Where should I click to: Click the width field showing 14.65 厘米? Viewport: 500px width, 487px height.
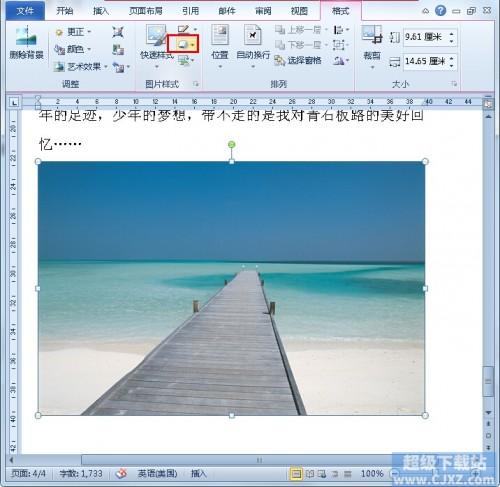click(x=426, y=61)
